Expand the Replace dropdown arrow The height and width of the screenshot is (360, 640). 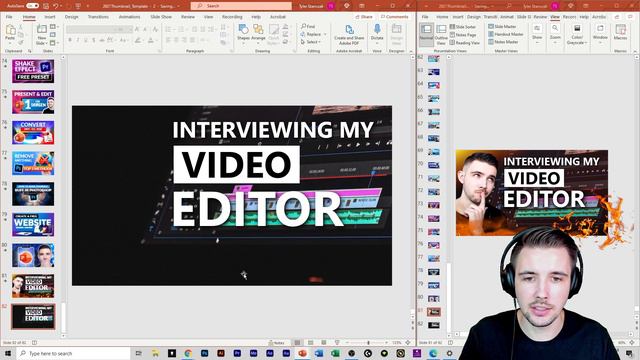(325, 34)
